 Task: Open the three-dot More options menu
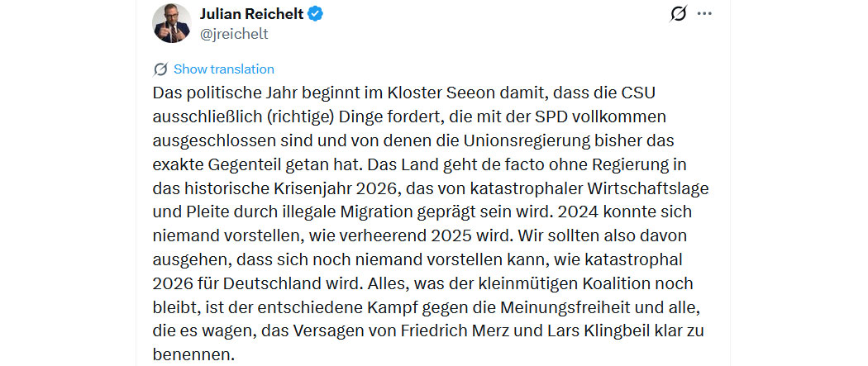point(704,14)
